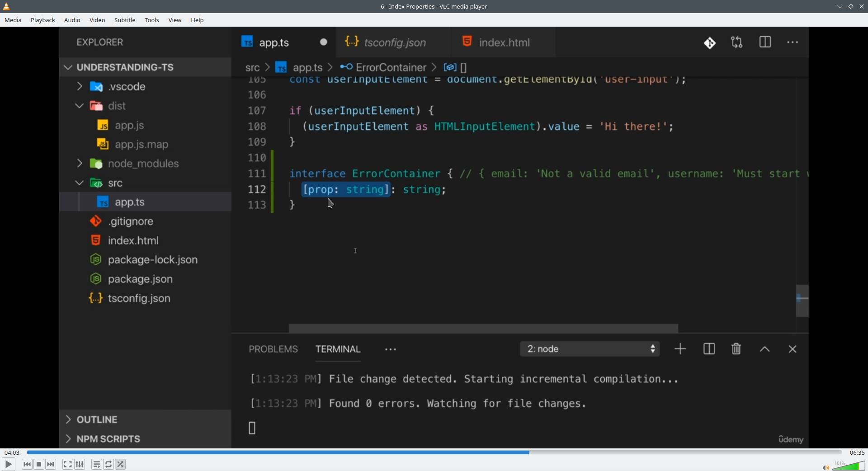Collapse the src folder
The image size is (868, 471).
[x=145, y=183]
